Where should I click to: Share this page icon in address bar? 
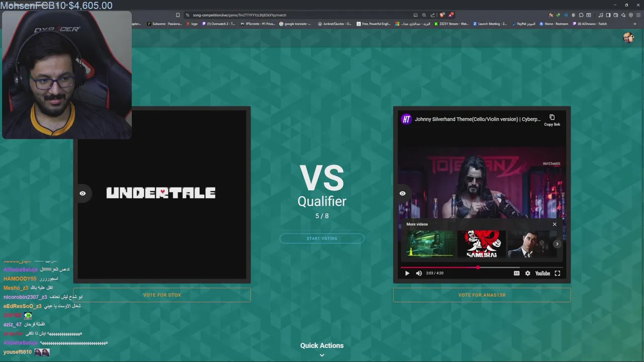pyautogui.click(x=433, y=15)
